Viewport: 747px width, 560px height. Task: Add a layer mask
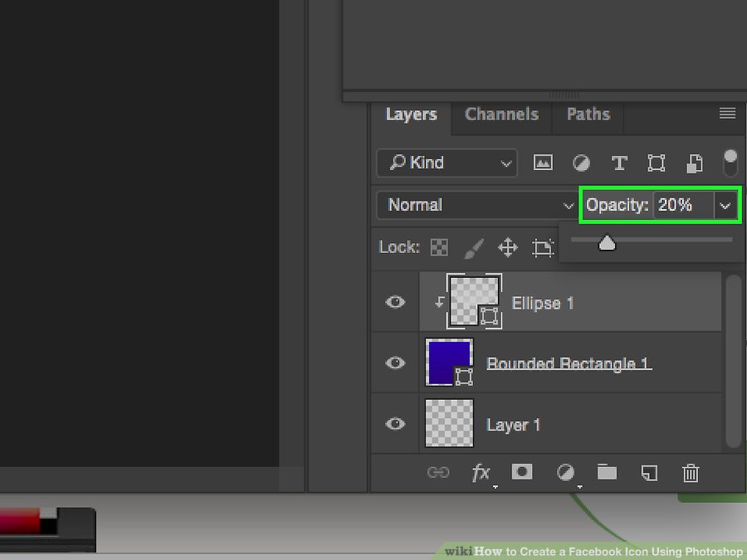521,472
